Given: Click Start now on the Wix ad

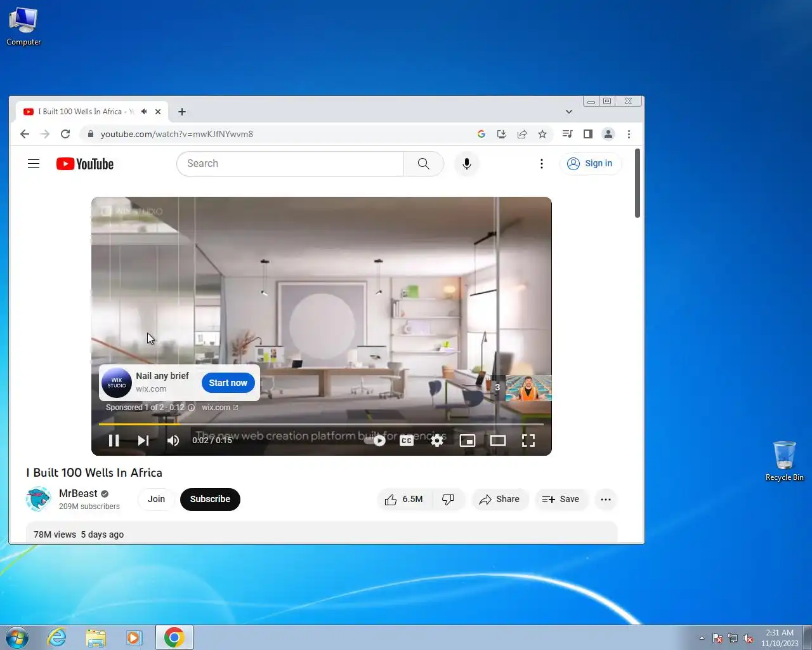Looking at the screenshot, I should [228, 383].
